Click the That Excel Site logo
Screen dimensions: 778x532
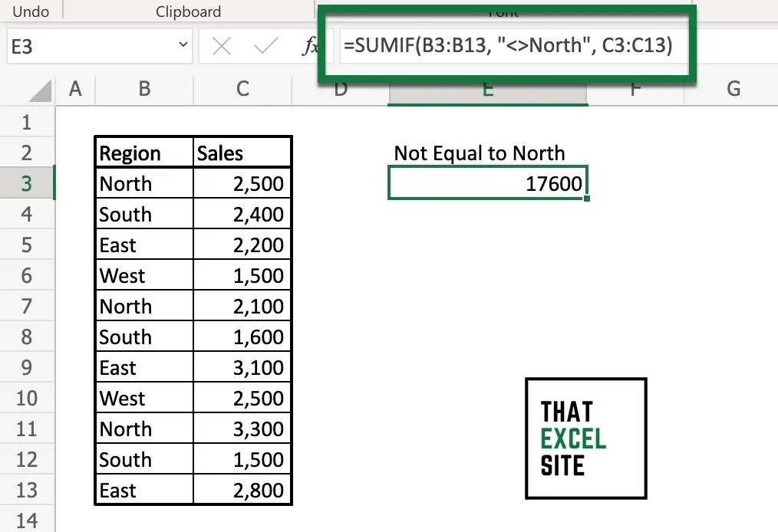click(x=585, y=438)
